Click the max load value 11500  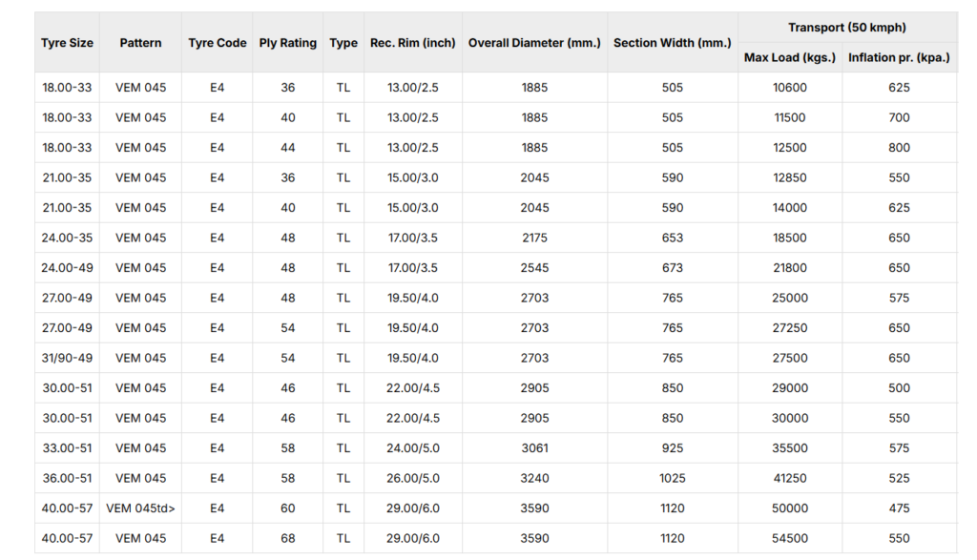(790, 117)
